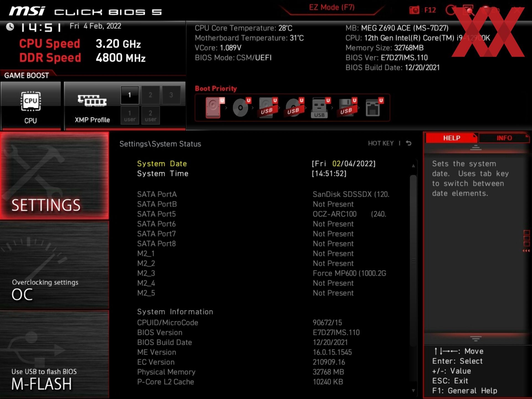Select the System Date entry

[x=162, y=164]
